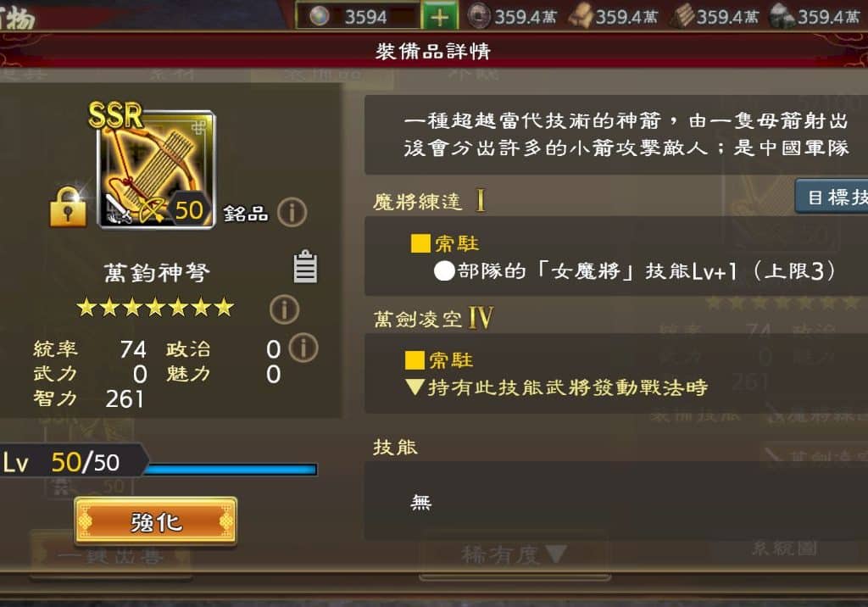Select the SSR crossbow equipment thumbnail
868x607 pixels.
pos(156,169)
